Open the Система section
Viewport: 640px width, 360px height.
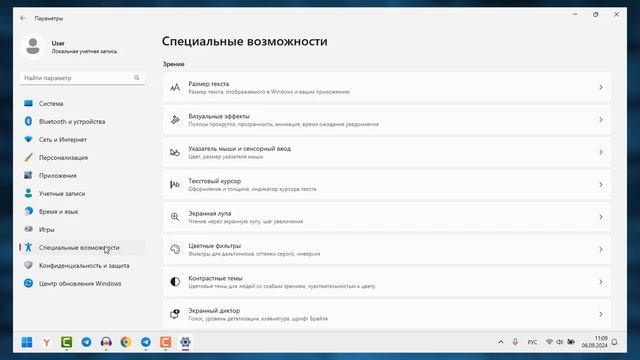[x=82, y=104]
